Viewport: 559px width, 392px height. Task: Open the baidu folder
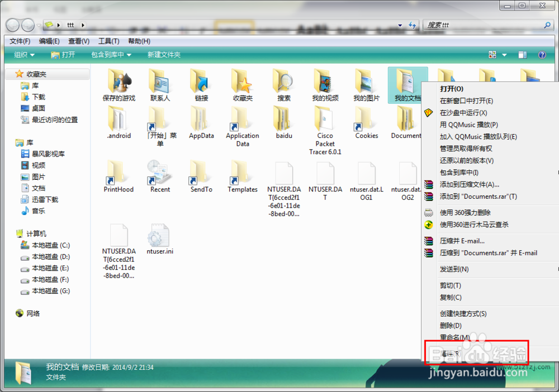pyautogui.click(x=284, y=122)
